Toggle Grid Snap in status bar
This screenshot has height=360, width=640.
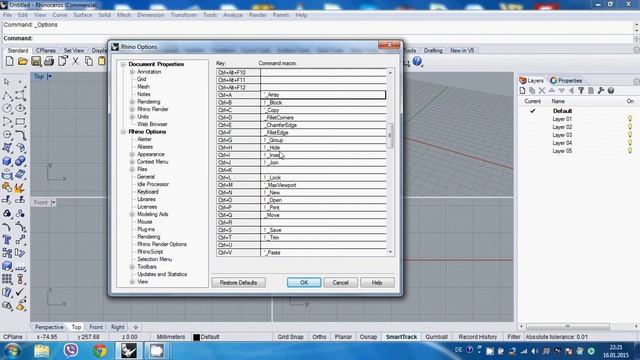click(290, 337)
